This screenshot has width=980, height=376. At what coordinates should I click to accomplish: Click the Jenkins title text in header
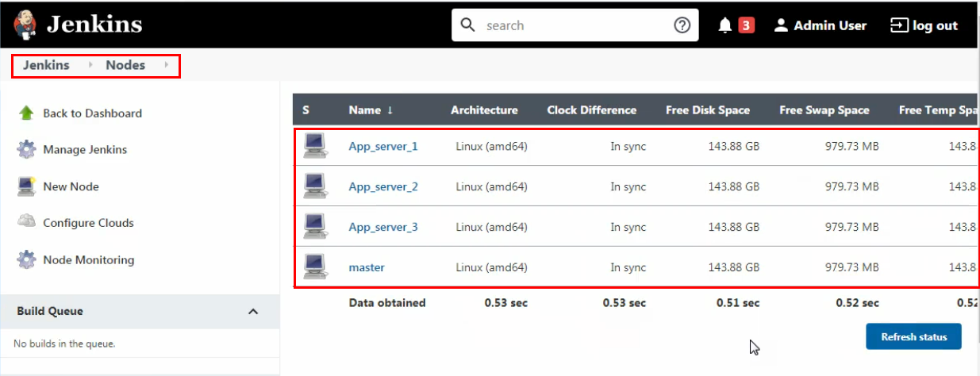click(x=94, y=25)
